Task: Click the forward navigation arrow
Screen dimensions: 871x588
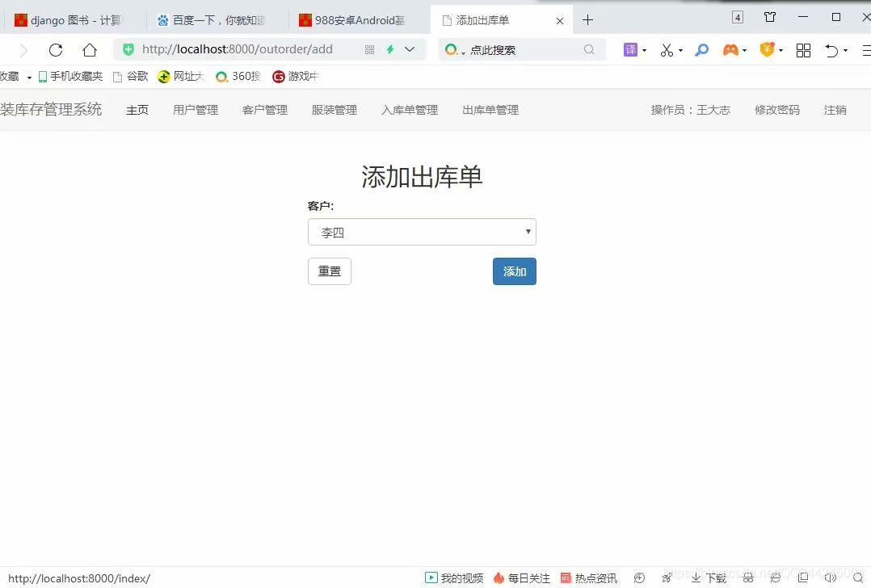Action: pos(23,51)
